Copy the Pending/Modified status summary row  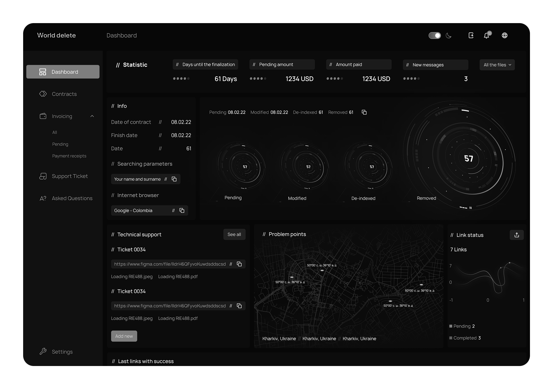point(364,112)
